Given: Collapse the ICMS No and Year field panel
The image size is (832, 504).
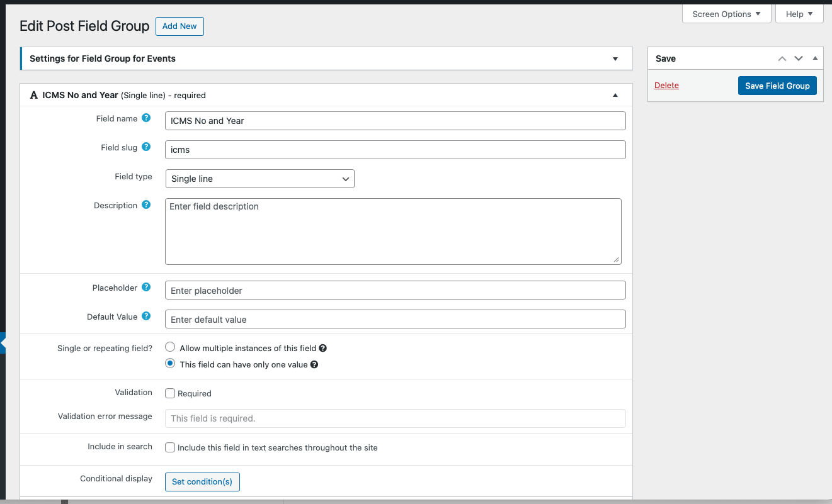Looking at the screenshot, I should [615, 95].
